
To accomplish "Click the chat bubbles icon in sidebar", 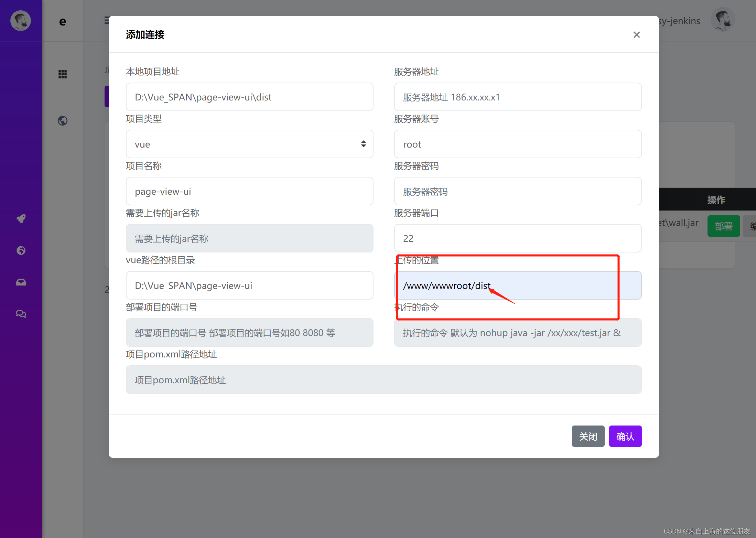I will (x=21, y=314).
